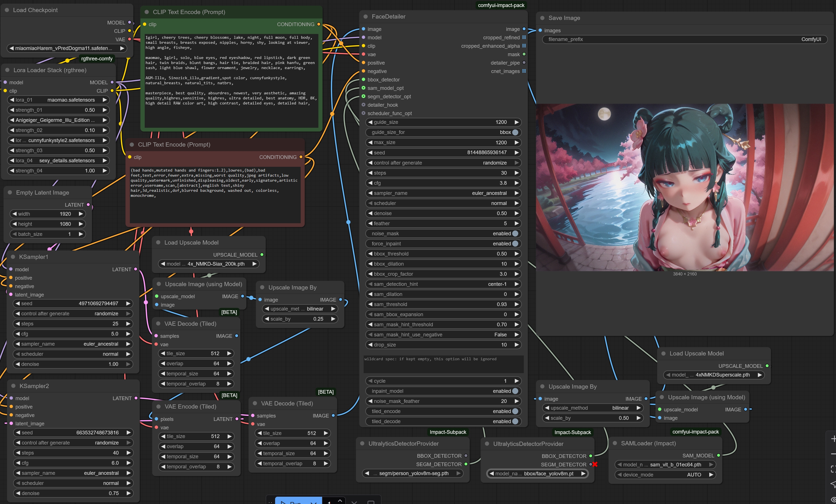Click the negative prompt text area in red CLIP node
Image resolution: width=836 pixels, height=504 pixels.
[x=215, y=194]
